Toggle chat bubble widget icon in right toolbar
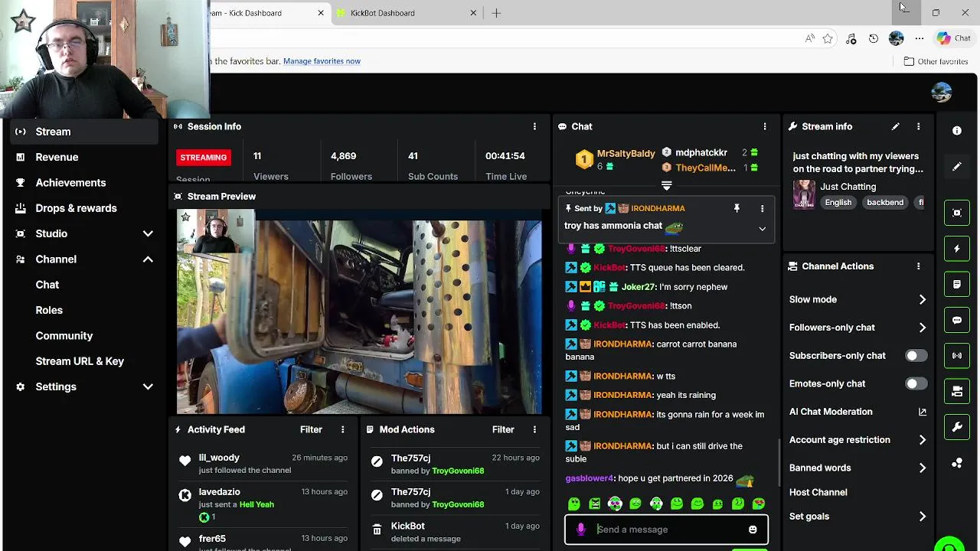 coord(956,320)
